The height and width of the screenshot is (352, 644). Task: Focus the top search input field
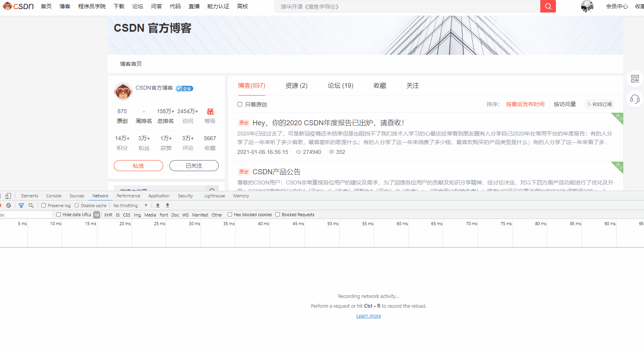(407, 6)
